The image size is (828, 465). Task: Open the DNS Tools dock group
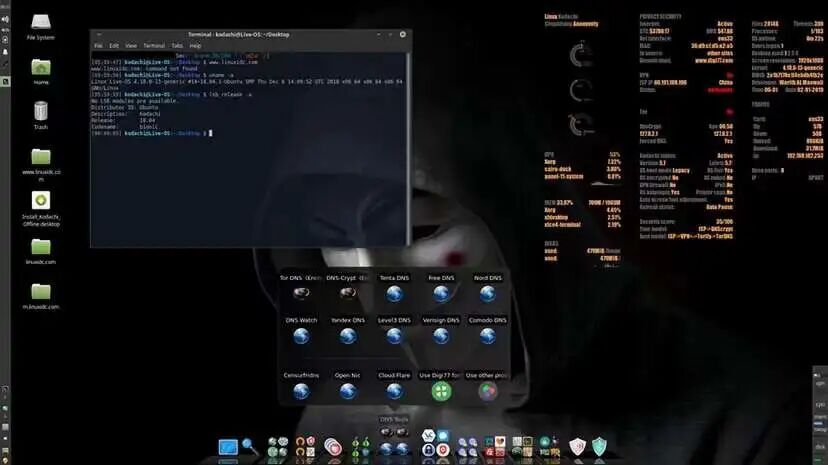click(394, 441)
